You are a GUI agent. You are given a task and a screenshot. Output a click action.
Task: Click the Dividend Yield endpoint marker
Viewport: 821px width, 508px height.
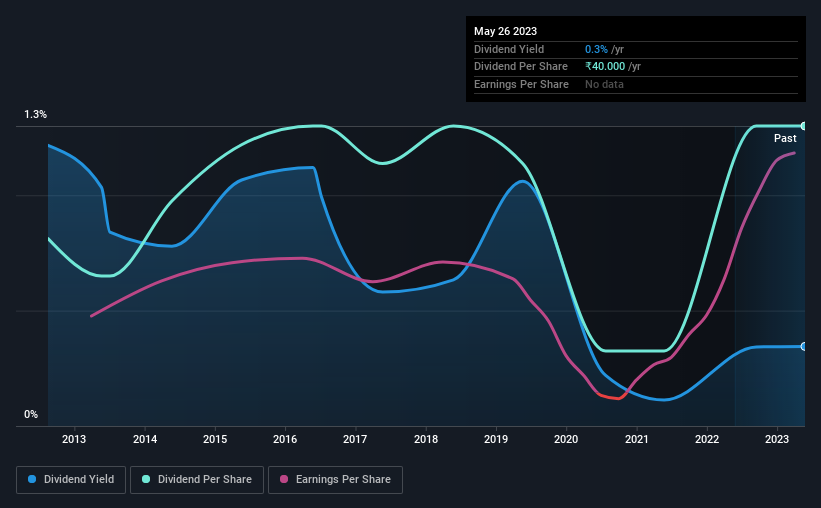click(x=803, y=347)
